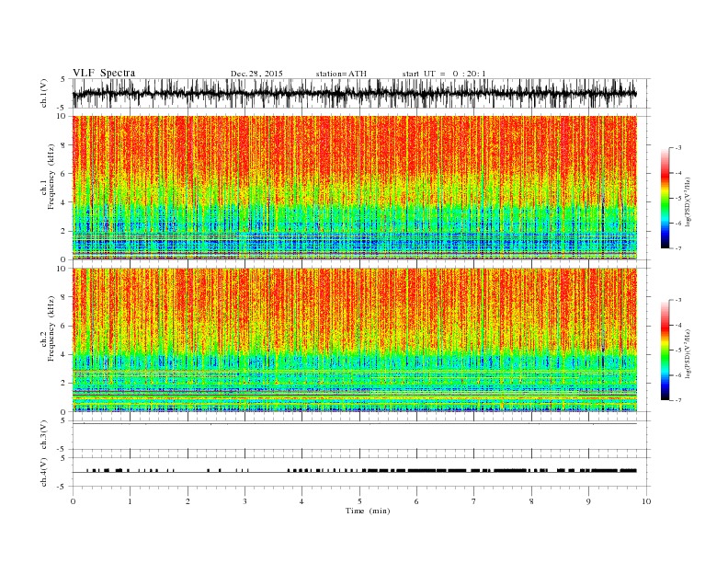Screen dimensions: 728x563
Task: Click the time axis tick label '2'
Action: pyautogui.click(x=188, y=501)
